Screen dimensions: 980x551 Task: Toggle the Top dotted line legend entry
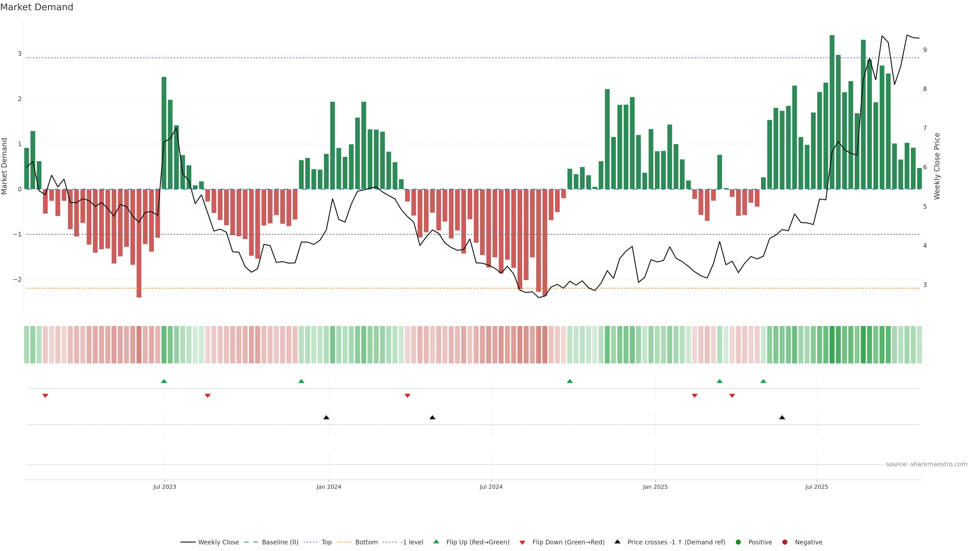326,542
